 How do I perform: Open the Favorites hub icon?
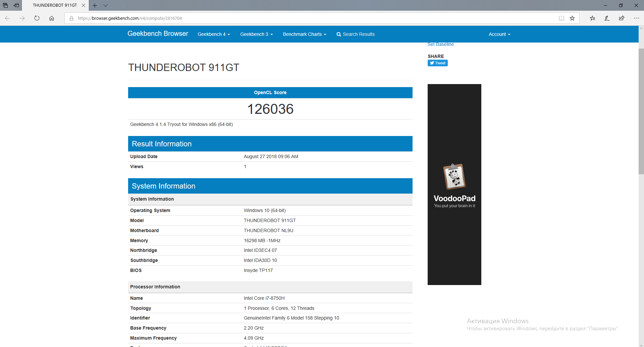pyautogui.click(x=592, y=18)
